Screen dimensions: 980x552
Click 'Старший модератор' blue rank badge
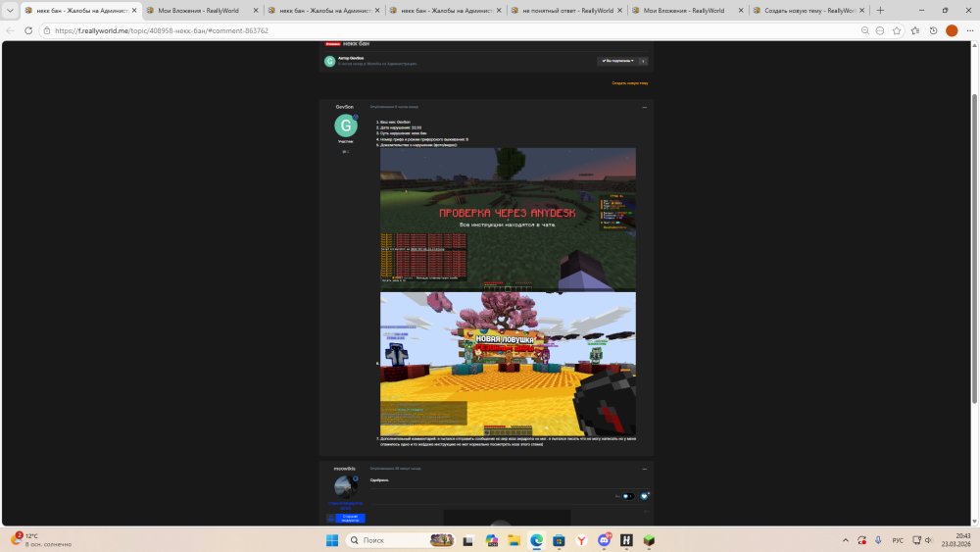(346, 518)
